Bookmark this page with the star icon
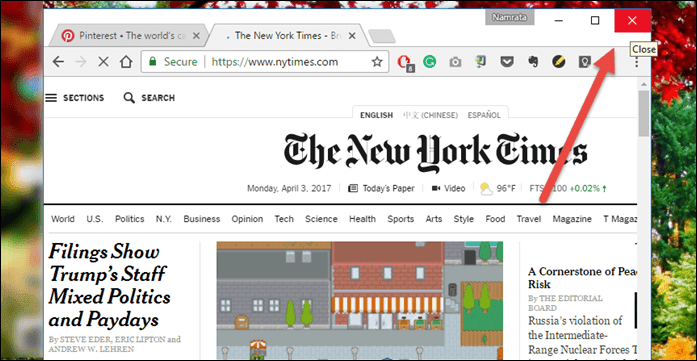The image size is (697, 361). [x=377, y=62]
